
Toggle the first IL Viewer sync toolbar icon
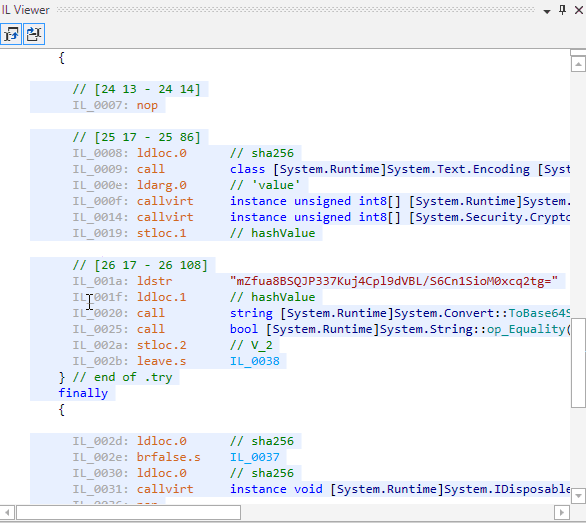pos(11,34)
